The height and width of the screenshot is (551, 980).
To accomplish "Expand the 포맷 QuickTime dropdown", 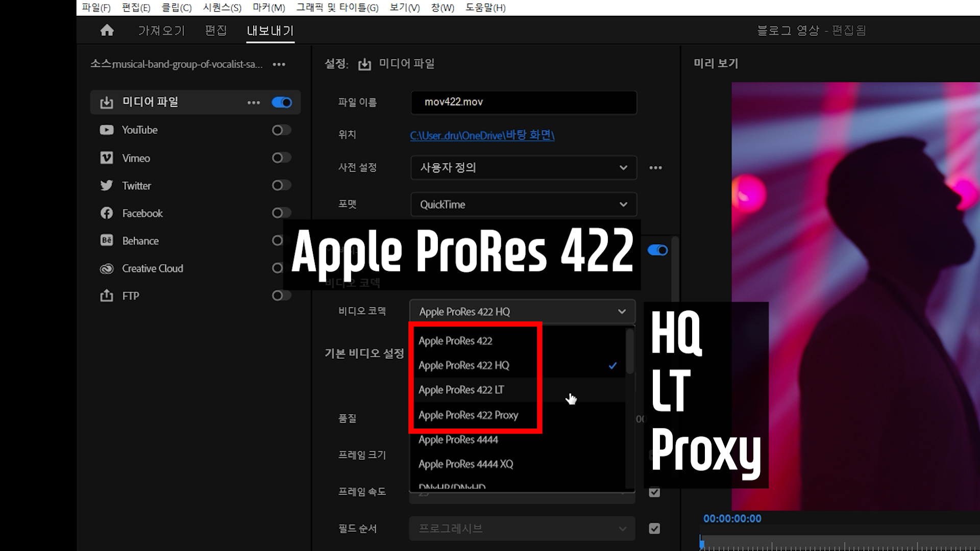I will (523, 205).
